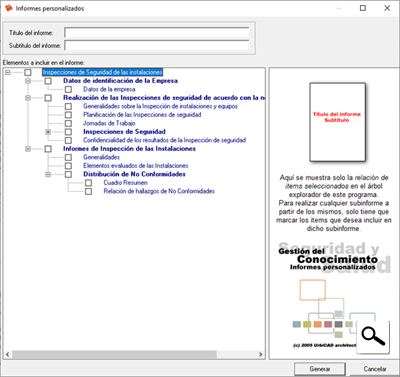The height and width of the screenshot is (377, 400).
Task: Check Realización de las Inspecciones de seguridad box
Action: [x=48, y=98]
